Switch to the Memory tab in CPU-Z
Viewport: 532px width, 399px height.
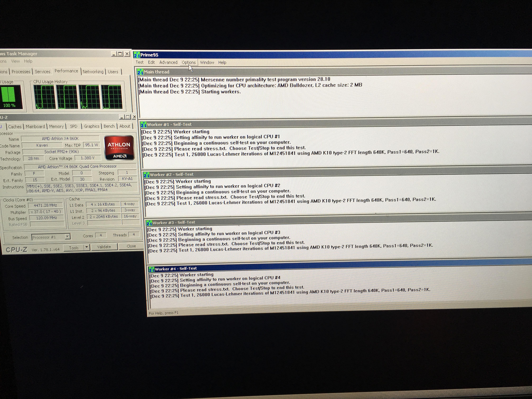click(56, 126)
